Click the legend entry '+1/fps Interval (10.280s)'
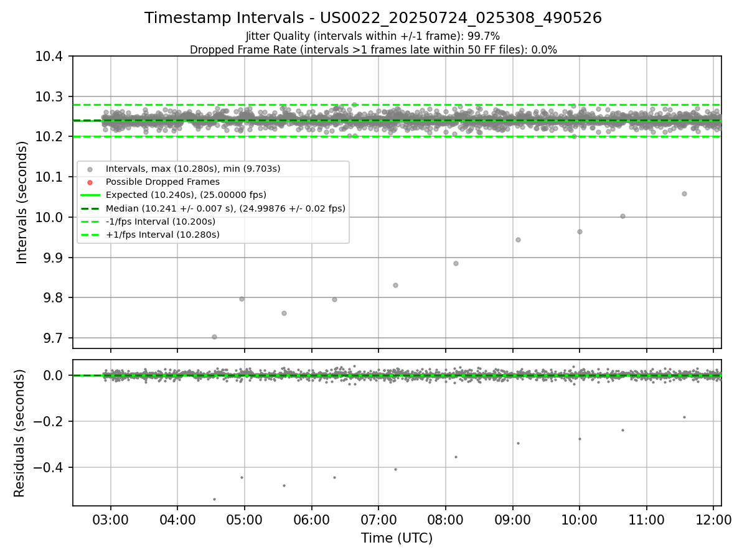 click(162, 235)
